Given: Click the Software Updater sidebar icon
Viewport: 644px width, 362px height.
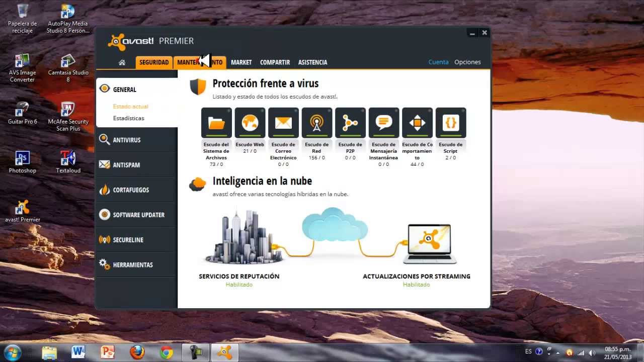Looking at the screenshot, I should click(x=104, y=215).
